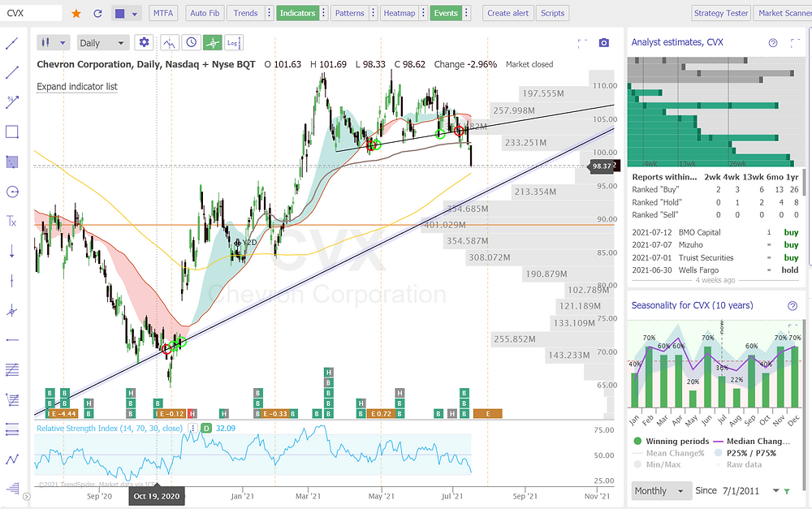
Task: Maximize the Analyst estimates panel
Action: tap(795, 42)
